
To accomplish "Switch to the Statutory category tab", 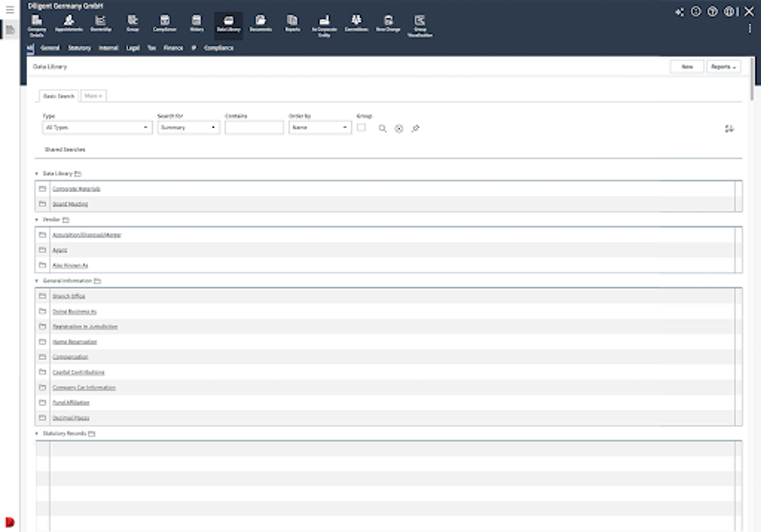I will click(x=79, y=48).
